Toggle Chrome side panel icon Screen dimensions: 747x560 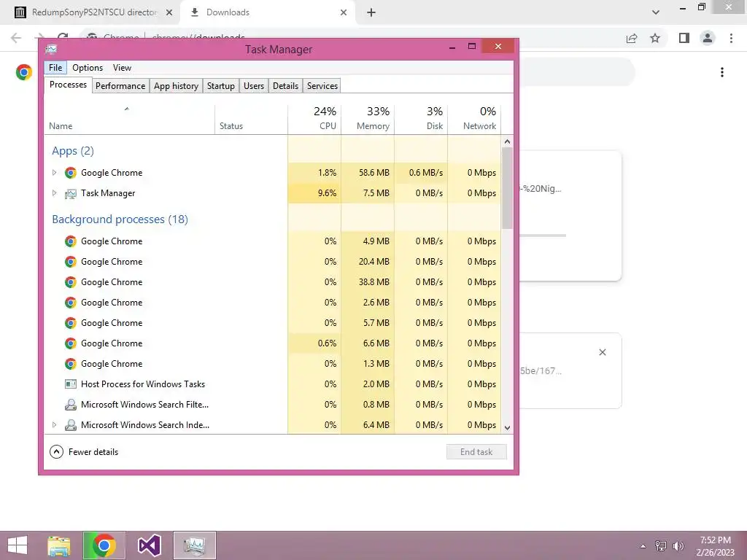(684, 38)
